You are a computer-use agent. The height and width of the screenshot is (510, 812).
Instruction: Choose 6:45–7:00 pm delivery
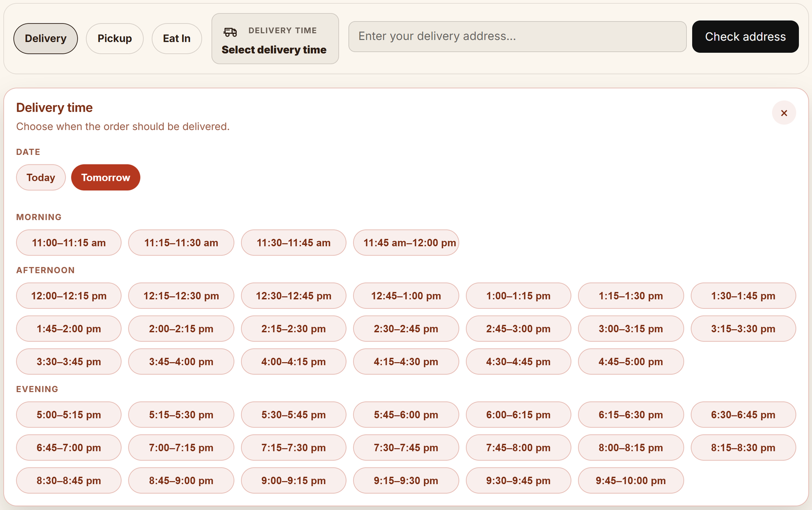pyautogui.click(x=69, y=448)
